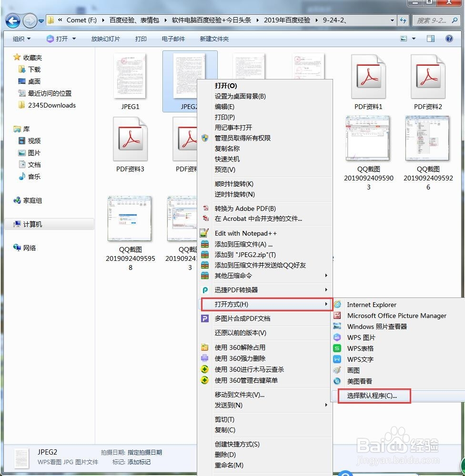Open the 打开 button's dropdown arrow
This screenshot has width=465, height=476.
pyautogui.click(x=74, y=39)
